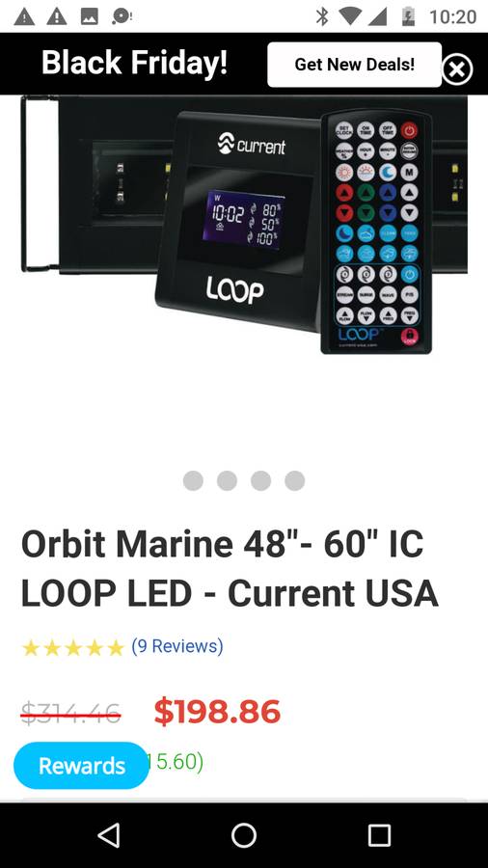Tap the five-star rating icons
Viewport: 488px width, 868px height.
point(72,647)
